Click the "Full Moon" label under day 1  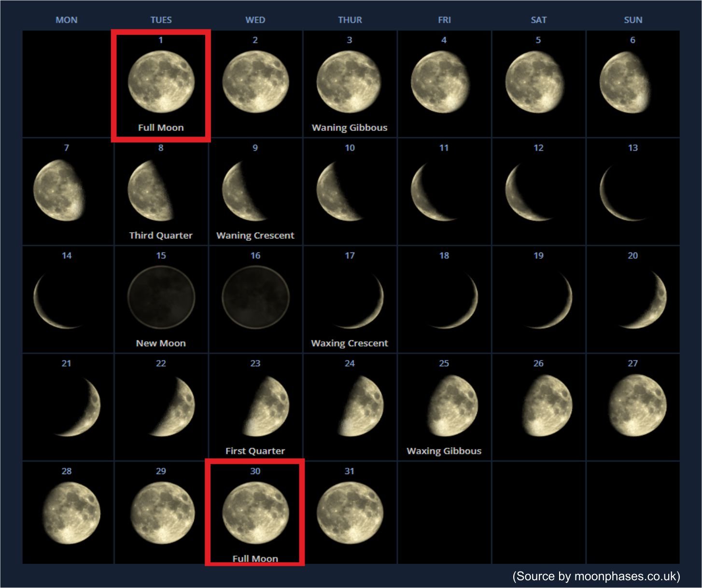tap(161, 127)
